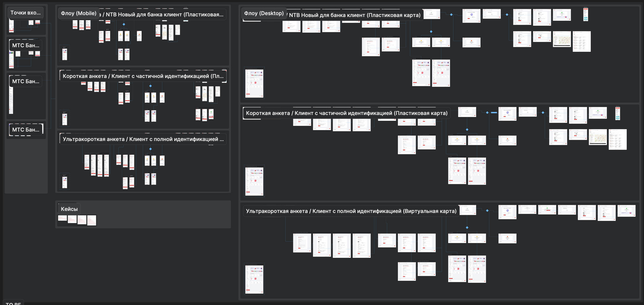The width and height of the screenshot is (644, 305).
Task: Click the wide blue connector bar in desktop Короткая анкета
Action: 494,113
